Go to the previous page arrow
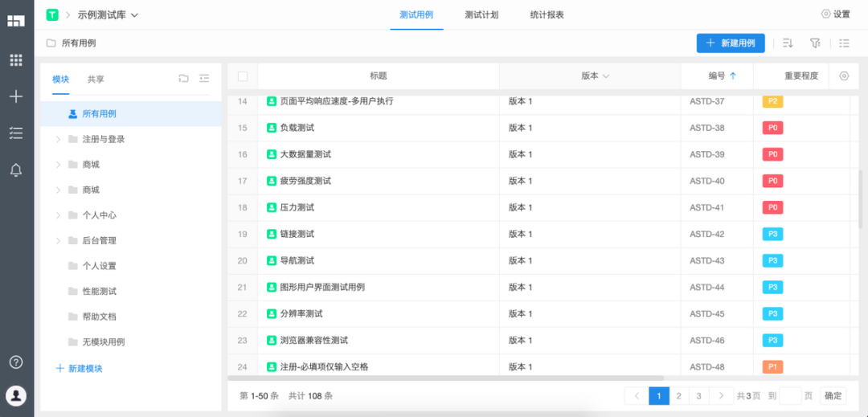 pos(636,396)
